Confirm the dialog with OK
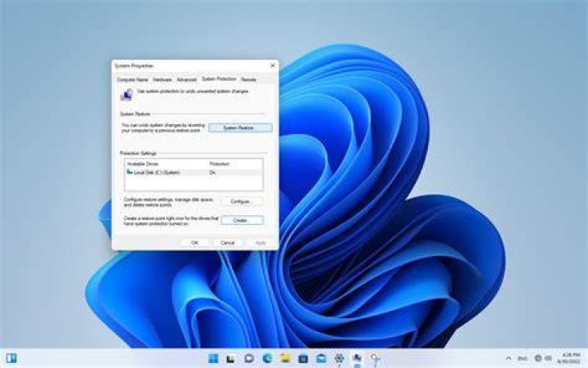The height and width of the screenshot is (368, 588). (x=194, y=243)
